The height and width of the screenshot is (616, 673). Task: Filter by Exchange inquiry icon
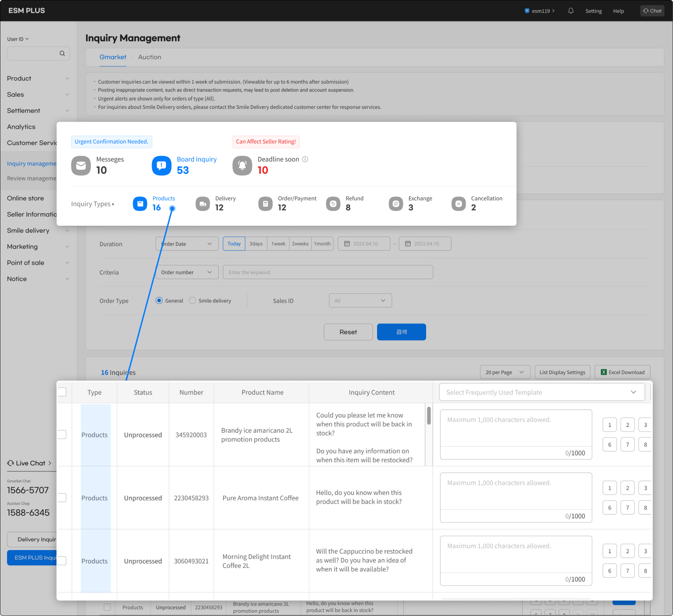coord(396,204)
